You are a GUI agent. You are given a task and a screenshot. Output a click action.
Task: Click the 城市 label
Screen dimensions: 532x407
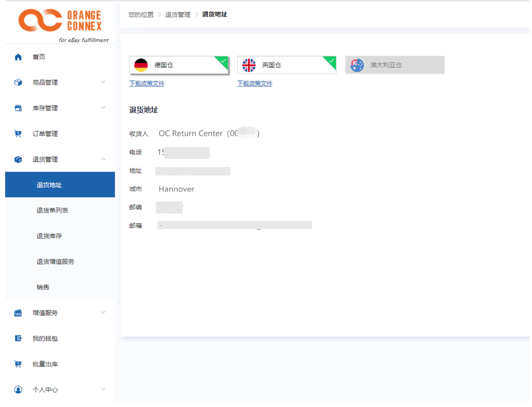click(135, 189)
